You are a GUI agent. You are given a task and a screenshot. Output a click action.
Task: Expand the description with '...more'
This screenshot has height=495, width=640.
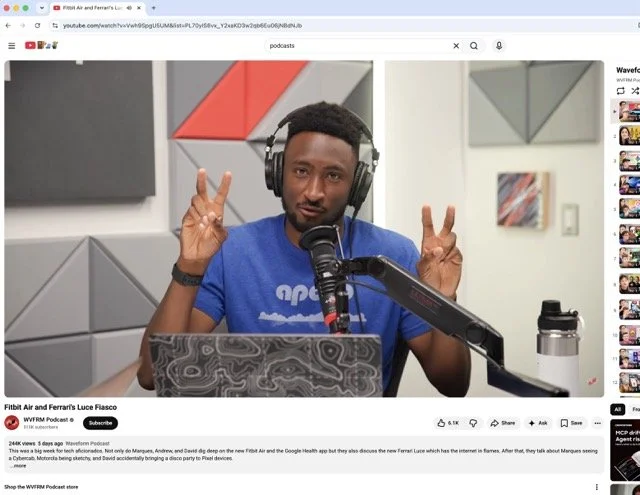pos(18,466)
